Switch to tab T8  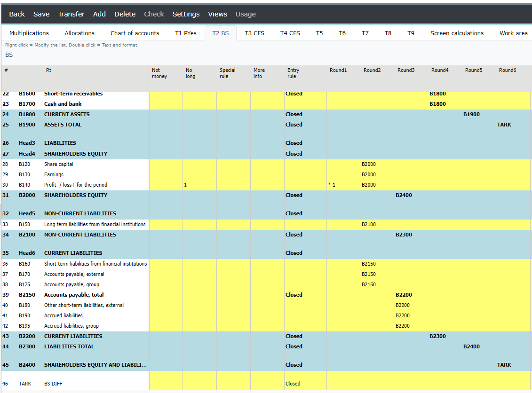point(388,33)
